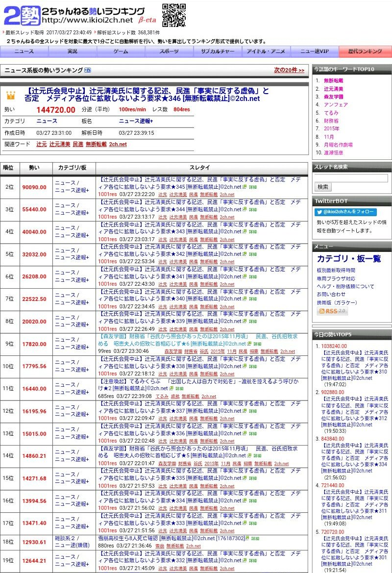Open the ニュー速VIP tab

tap(315, 51)
